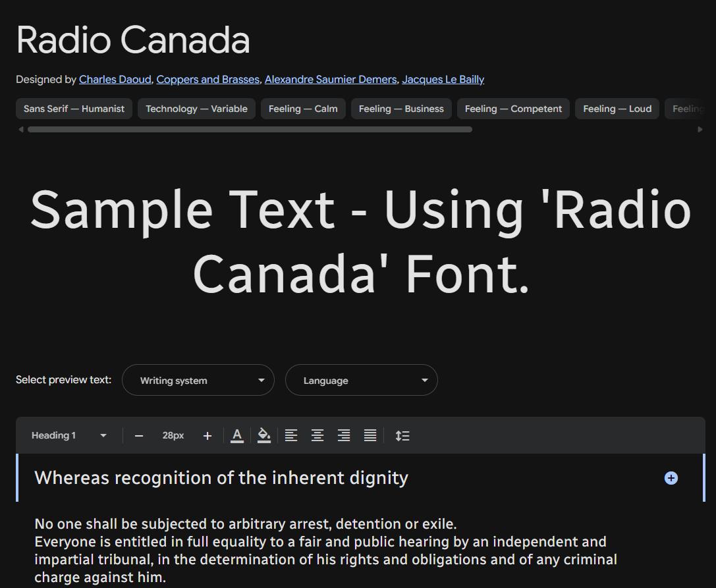716x588 pixels.
Task: Open line height spacing control
Action: tap(402, 435)
